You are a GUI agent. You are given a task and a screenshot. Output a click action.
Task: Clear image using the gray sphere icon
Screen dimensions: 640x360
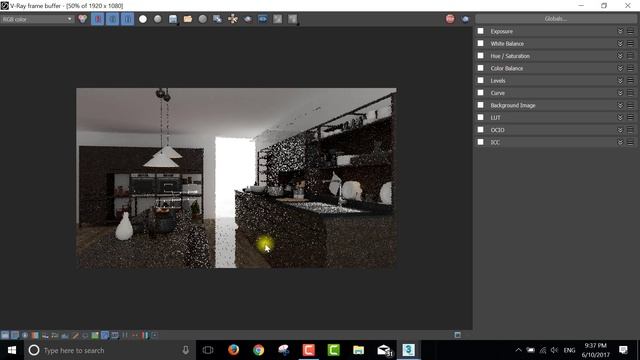202,19
